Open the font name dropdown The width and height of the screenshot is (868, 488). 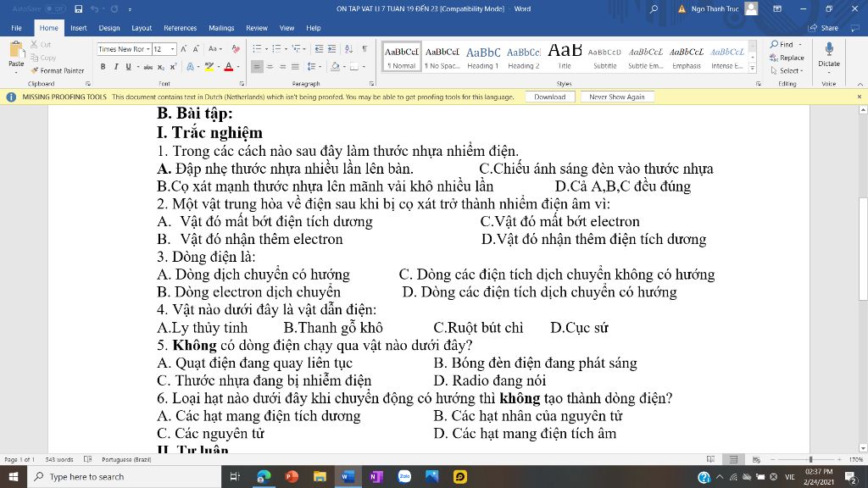[148, 49]
